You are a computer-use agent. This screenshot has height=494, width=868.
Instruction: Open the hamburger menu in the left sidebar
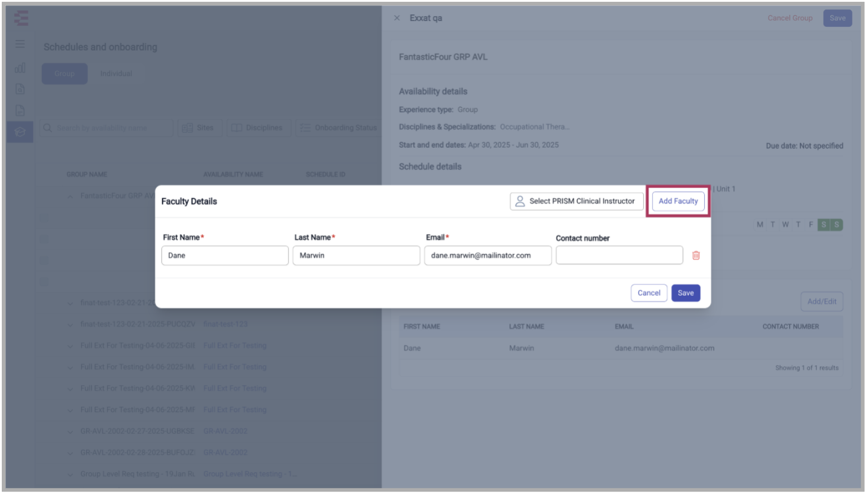(x=20, y=44)
